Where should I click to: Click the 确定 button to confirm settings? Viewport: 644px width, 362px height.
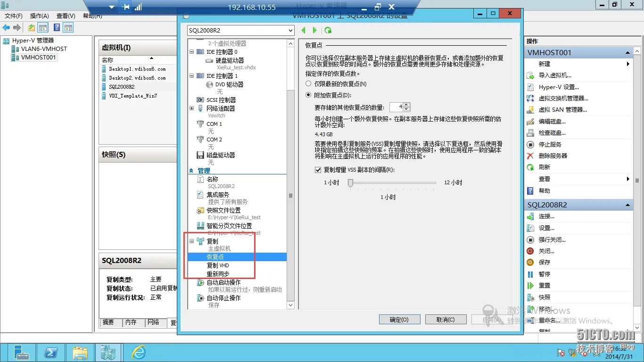[x=399, y=319]
